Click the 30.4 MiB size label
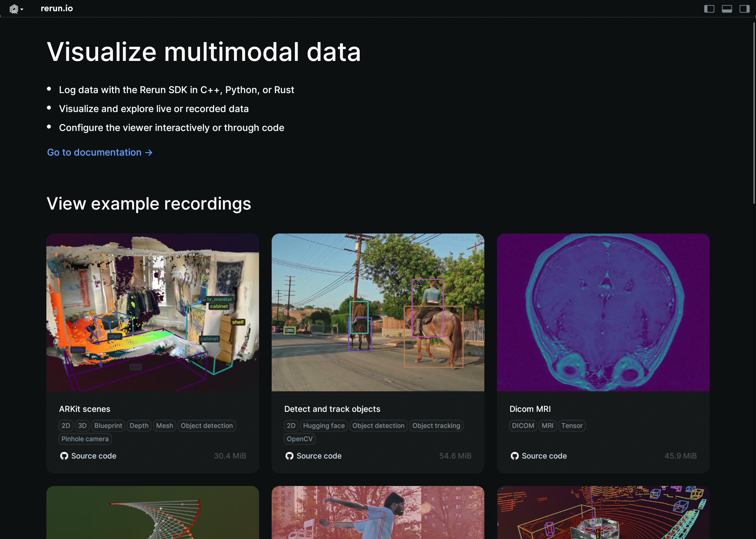756x539 pixels. (x=230, y=456)
